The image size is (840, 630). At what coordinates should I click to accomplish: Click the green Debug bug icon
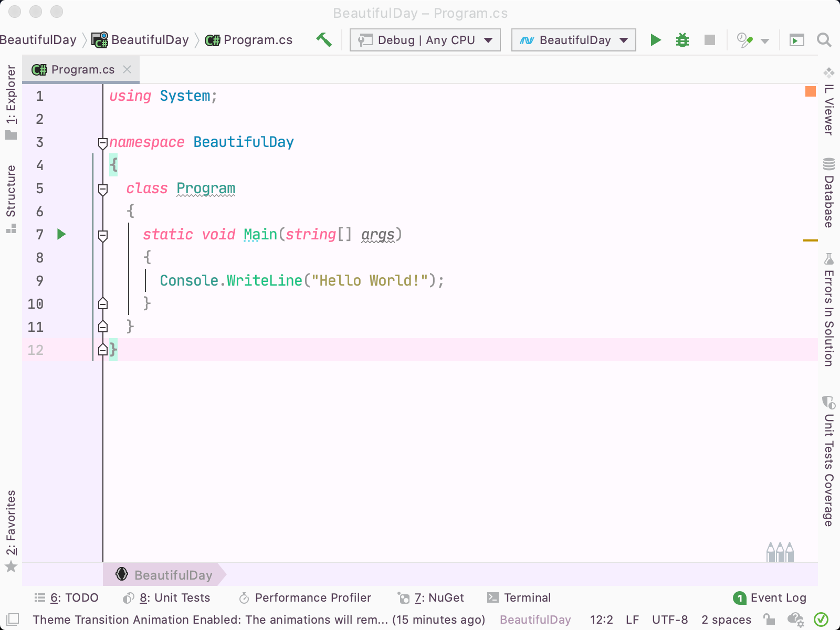682,40
